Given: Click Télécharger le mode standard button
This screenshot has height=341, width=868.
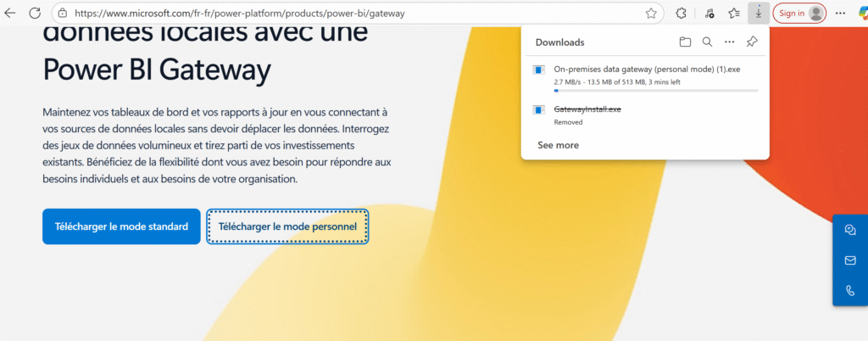Looking at the screenshot, I should click(x=121, y=226).
